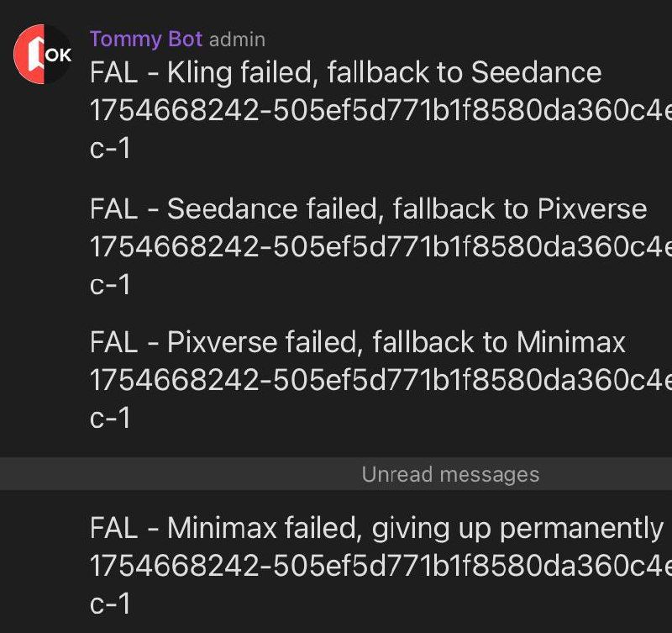
Task: Click 'c-1' below the Pixverse failed message
Action: 110,418
